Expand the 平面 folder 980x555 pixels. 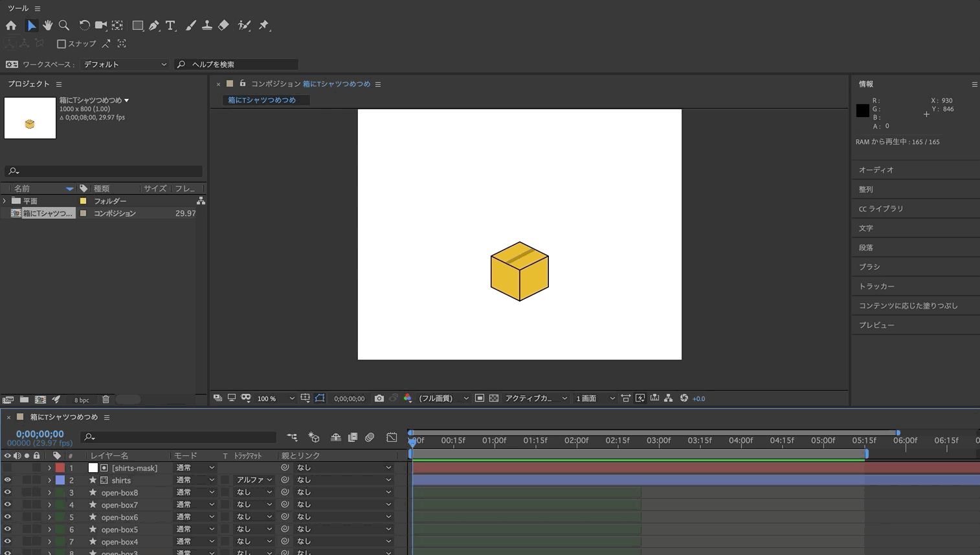(x=5, y=201)
